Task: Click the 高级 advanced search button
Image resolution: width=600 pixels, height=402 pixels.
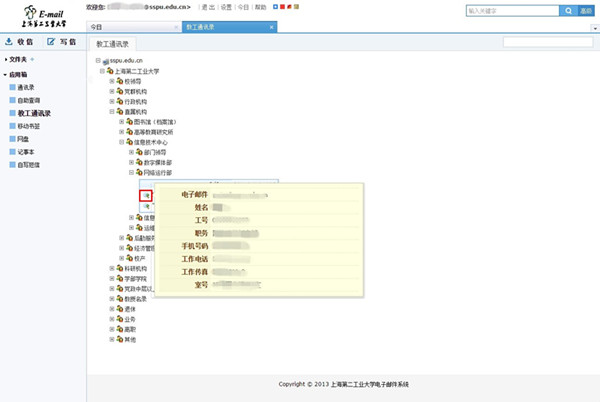Action: [585, 10]
